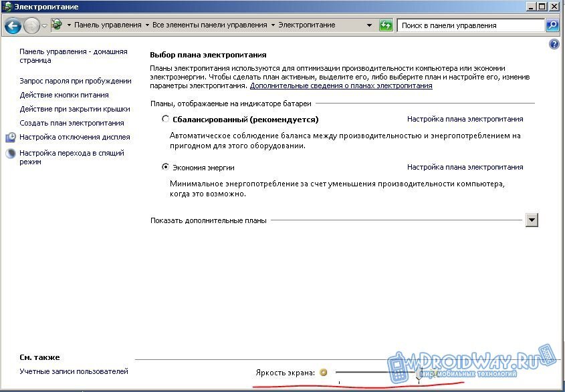Click the display-off clock icon in sidebar

pos(11,137)
